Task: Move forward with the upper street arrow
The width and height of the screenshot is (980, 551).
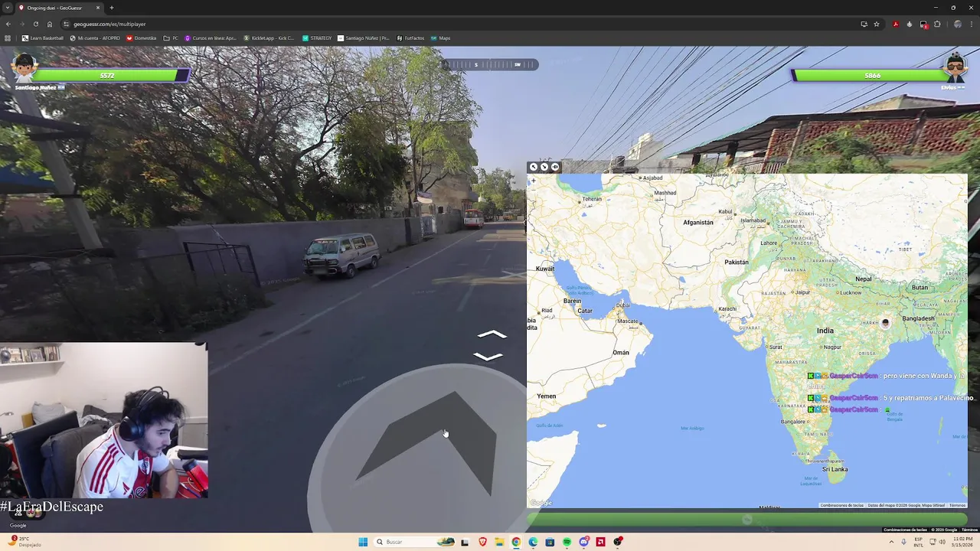Action: pos(492,334)
